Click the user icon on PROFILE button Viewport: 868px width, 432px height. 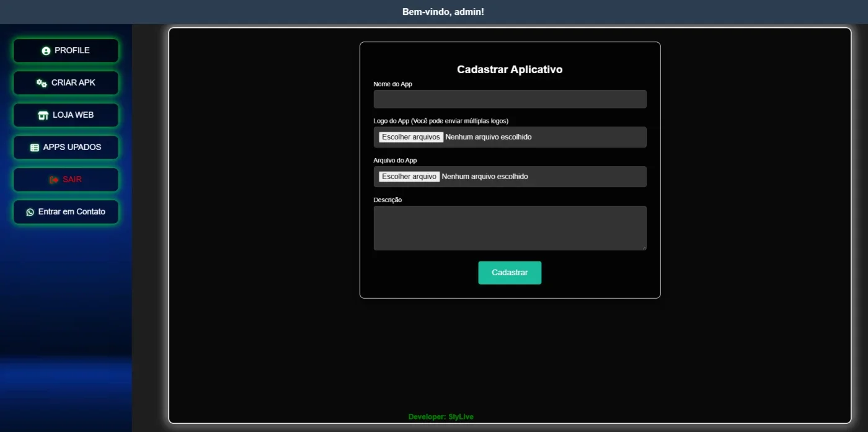(46, 51)
